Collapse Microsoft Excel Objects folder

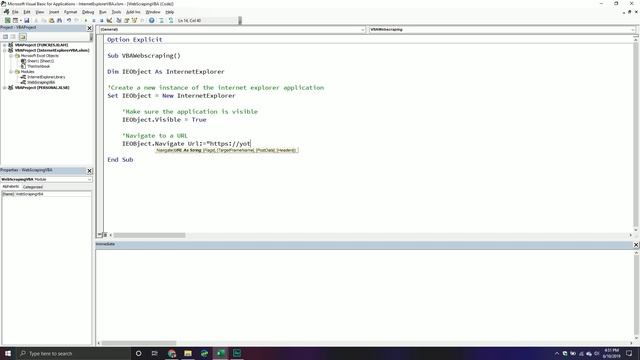(11, 56)
